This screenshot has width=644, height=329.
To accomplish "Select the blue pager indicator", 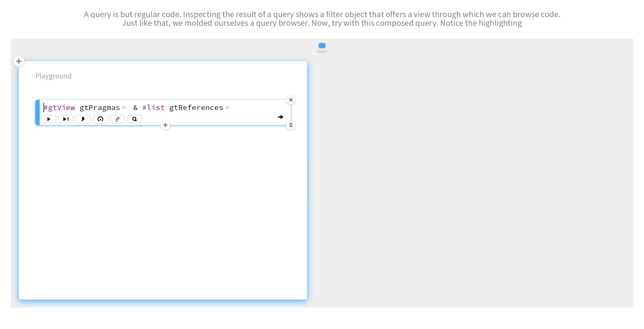I will pyautogui.click(x=322, y=46).
